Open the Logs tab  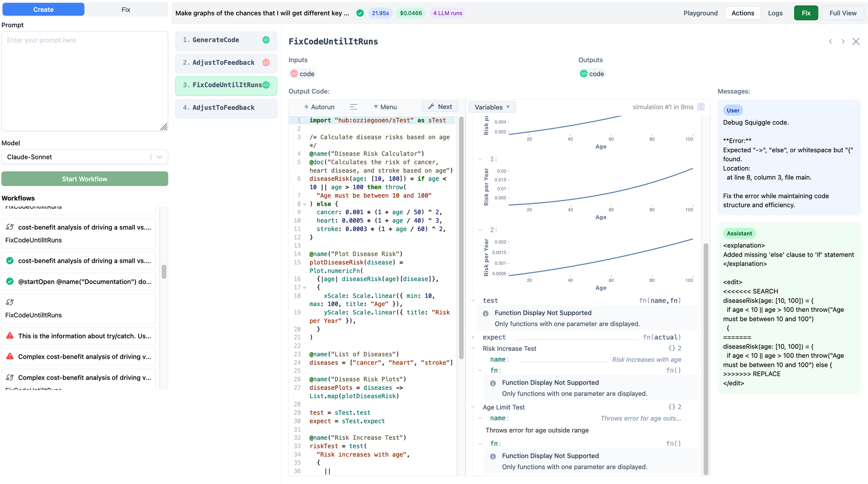click(x=776, y=13)
